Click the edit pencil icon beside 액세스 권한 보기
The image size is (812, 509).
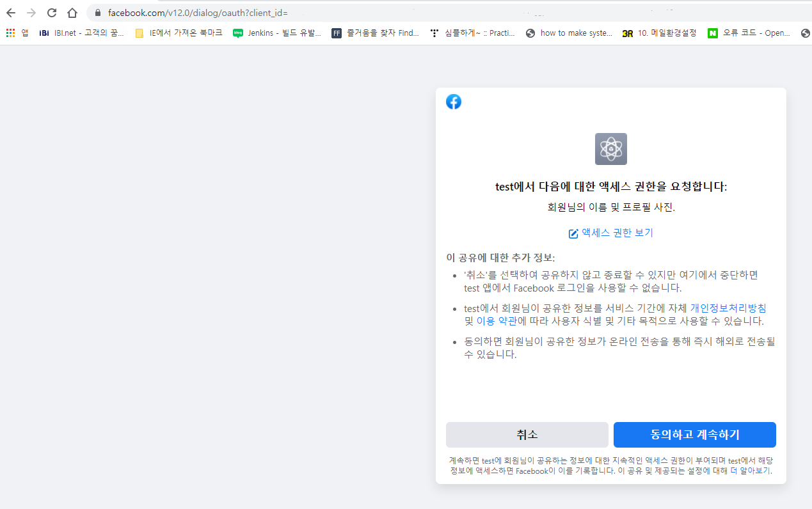coord(573,233)
